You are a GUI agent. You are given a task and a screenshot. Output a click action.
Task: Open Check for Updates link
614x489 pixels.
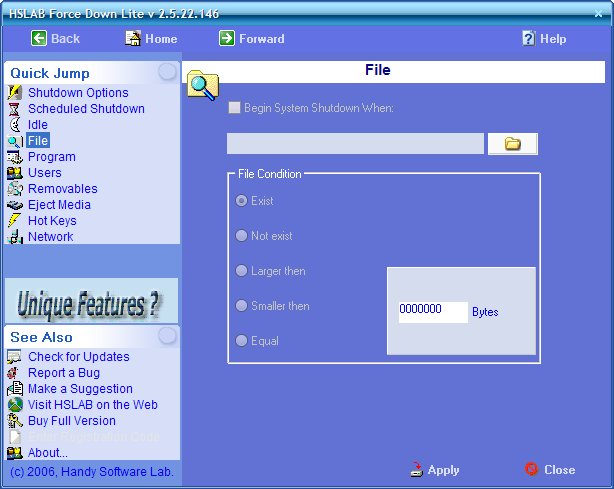pos(78,357)
